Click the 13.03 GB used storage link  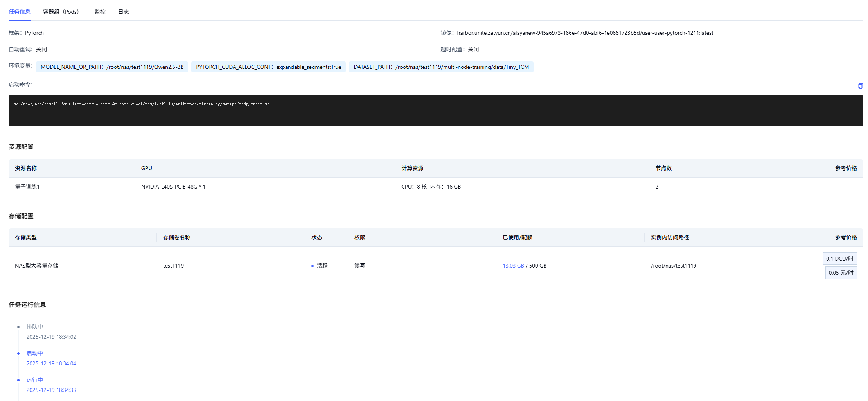pos(513,266)
